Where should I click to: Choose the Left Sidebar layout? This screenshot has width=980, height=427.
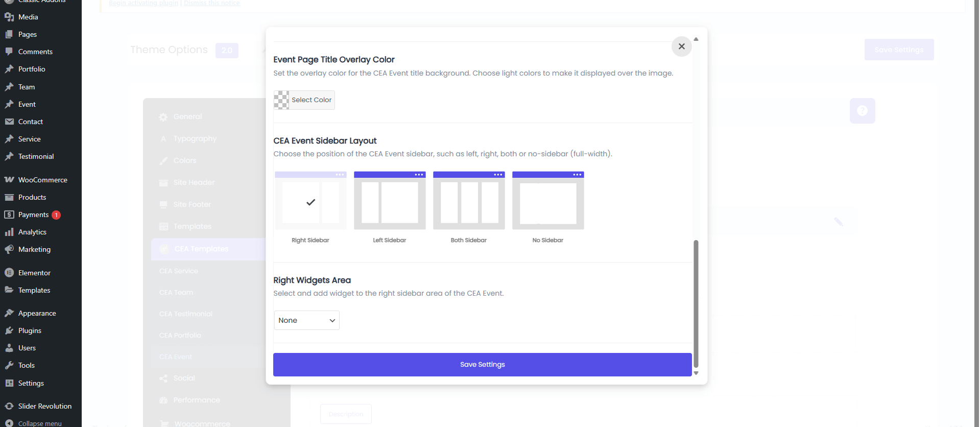click(390, 201)
